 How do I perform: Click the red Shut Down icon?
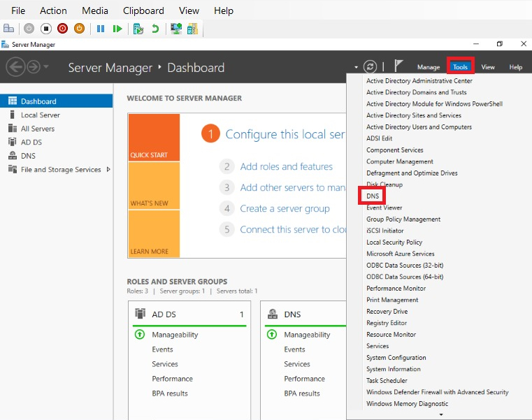coord(62,29)
